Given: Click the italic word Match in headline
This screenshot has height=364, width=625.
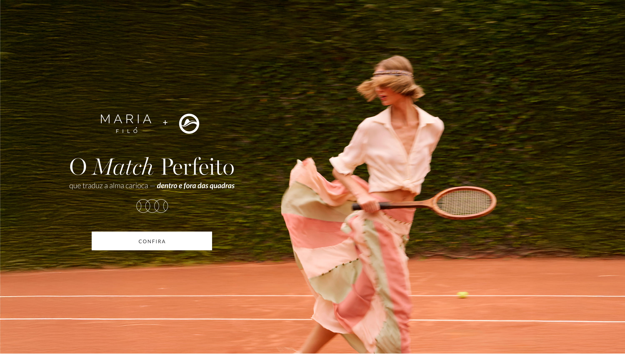Looking at the screenshot, I should [x=123, y=167].
